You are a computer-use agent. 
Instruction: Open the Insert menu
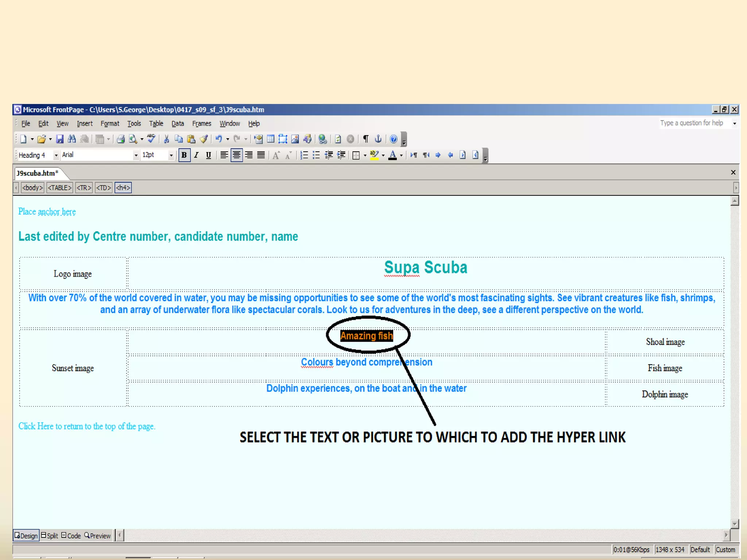(85, 124)
